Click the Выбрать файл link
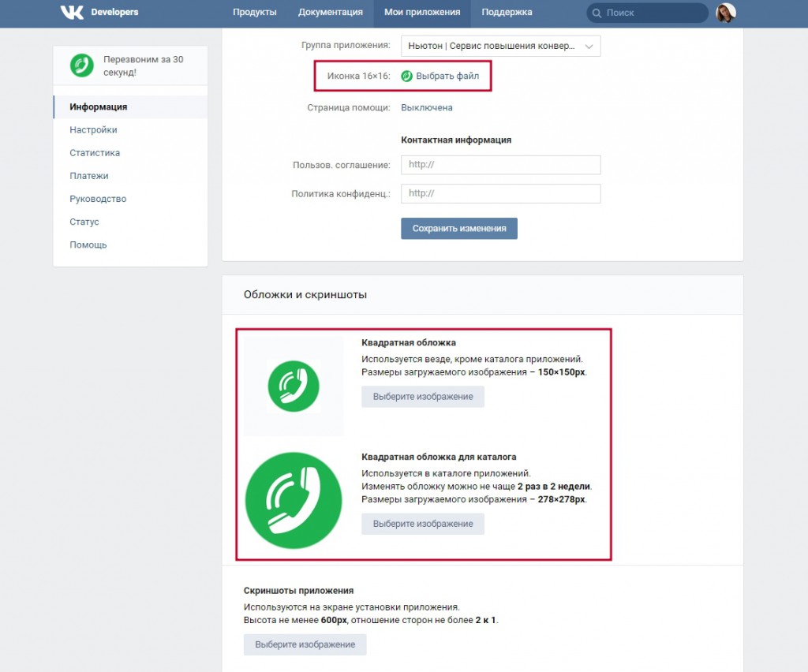This screenshot has height=672, width=808. click(x=447, y=77)
